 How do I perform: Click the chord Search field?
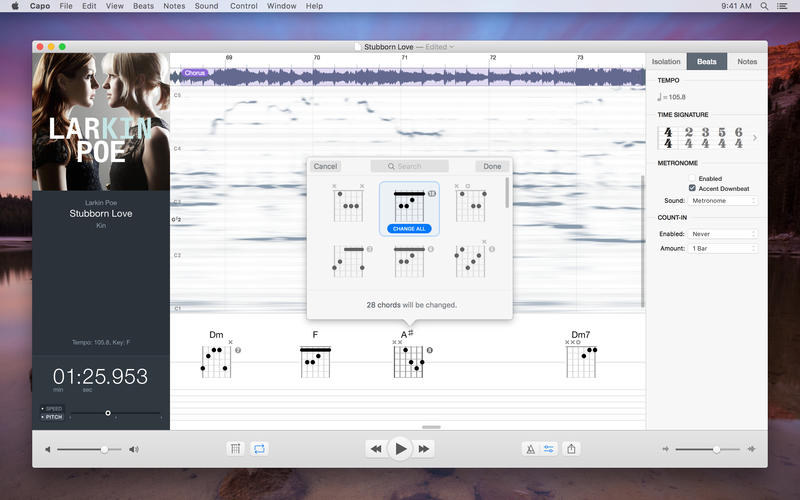click(x=410, y=166)
